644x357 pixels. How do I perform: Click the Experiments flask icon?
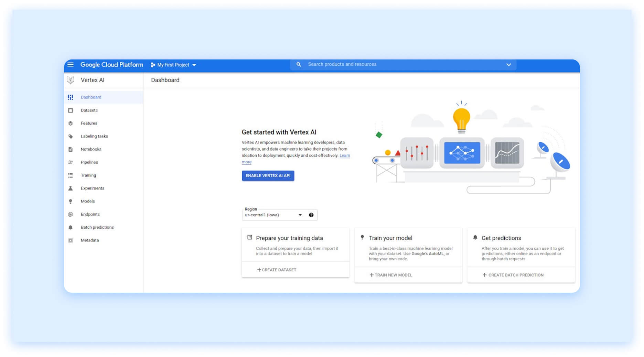[x=71, y=188]
